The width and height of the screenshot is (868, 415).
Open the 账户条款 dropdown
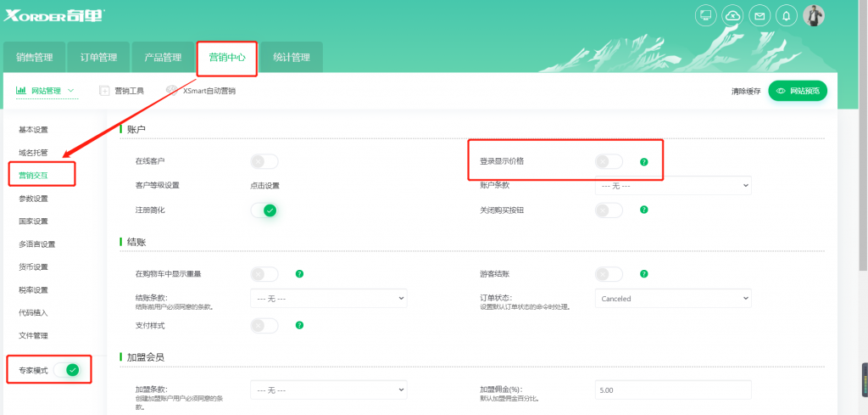[673, 186]
